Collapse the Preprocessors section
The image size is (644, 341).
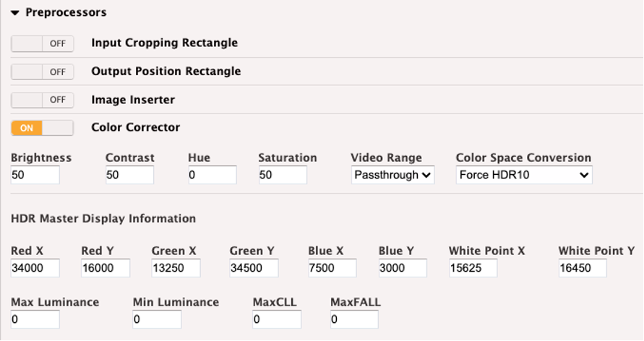(x=15, y=13)
